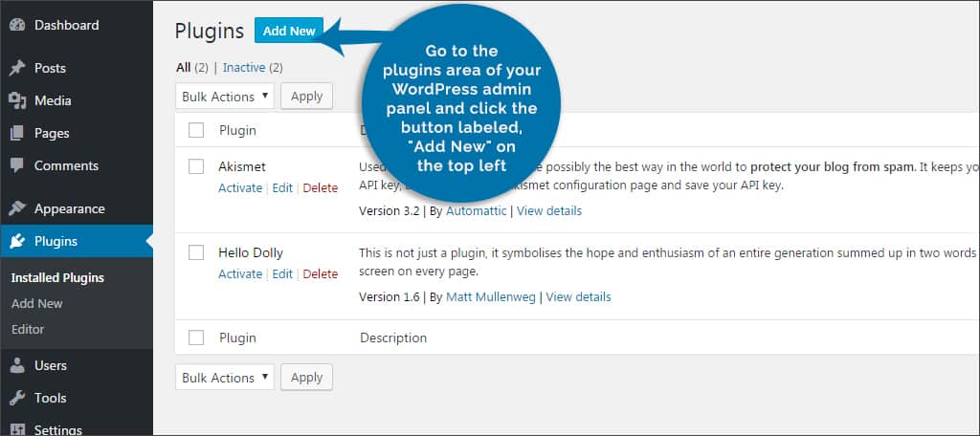Delete the Akismet plugin

coord(320,188)
